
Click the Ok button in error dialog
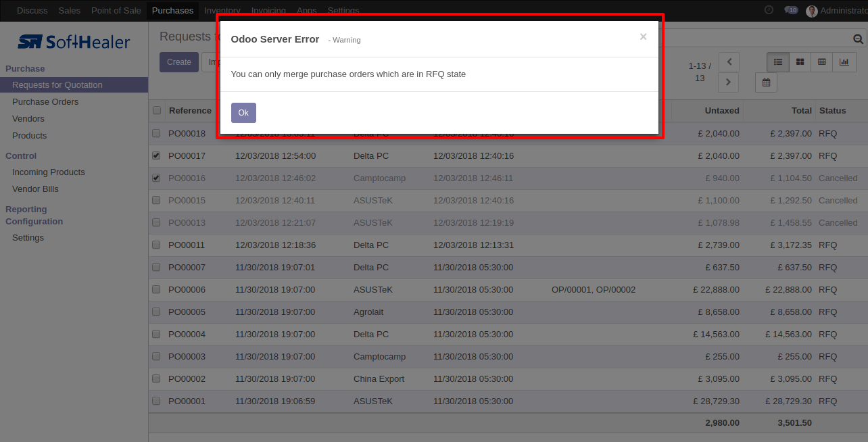243,113
